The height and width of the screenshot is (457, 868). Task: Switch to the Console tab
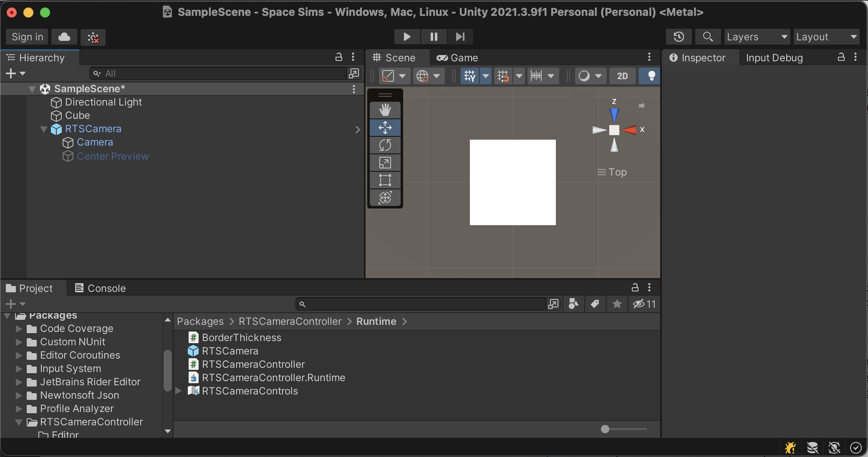[x=100, y=288]
